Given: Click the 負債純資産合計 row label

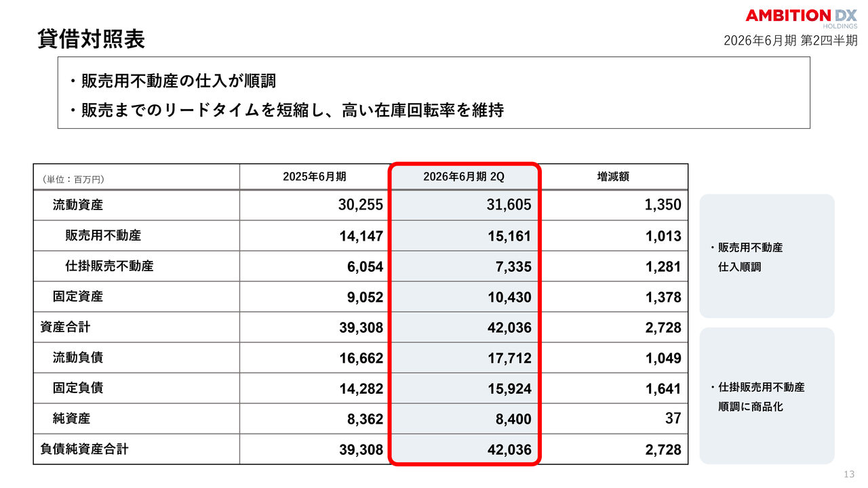Looking at the screenshot, I should (84, 449).
